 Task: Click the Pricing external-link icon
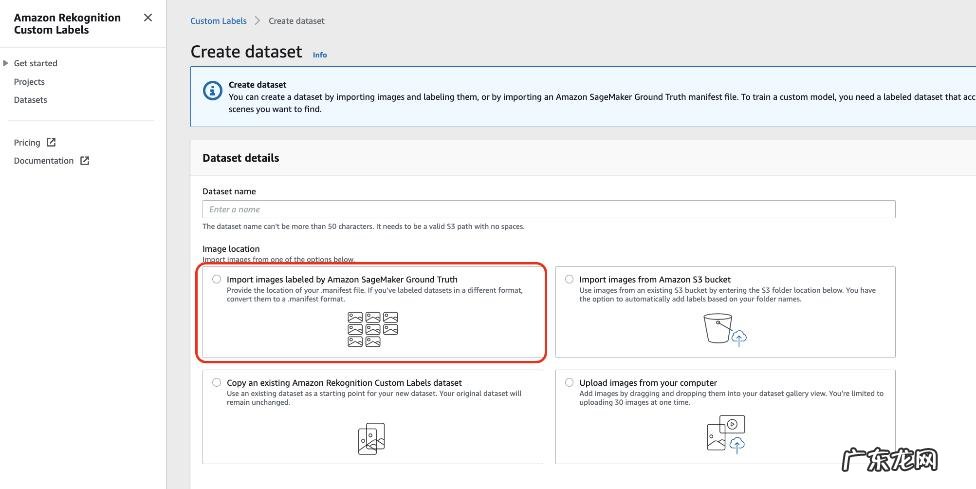coord(51,143)
